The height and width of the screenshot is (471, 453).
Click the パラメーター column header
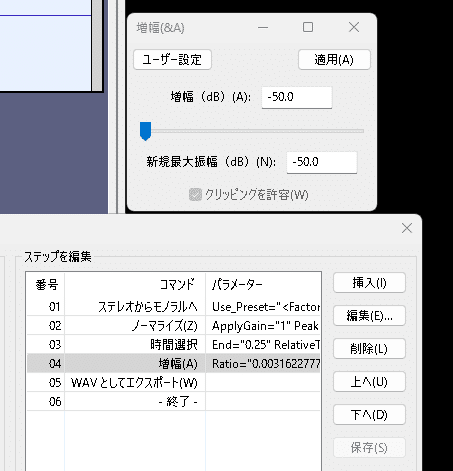pos(263,285)
